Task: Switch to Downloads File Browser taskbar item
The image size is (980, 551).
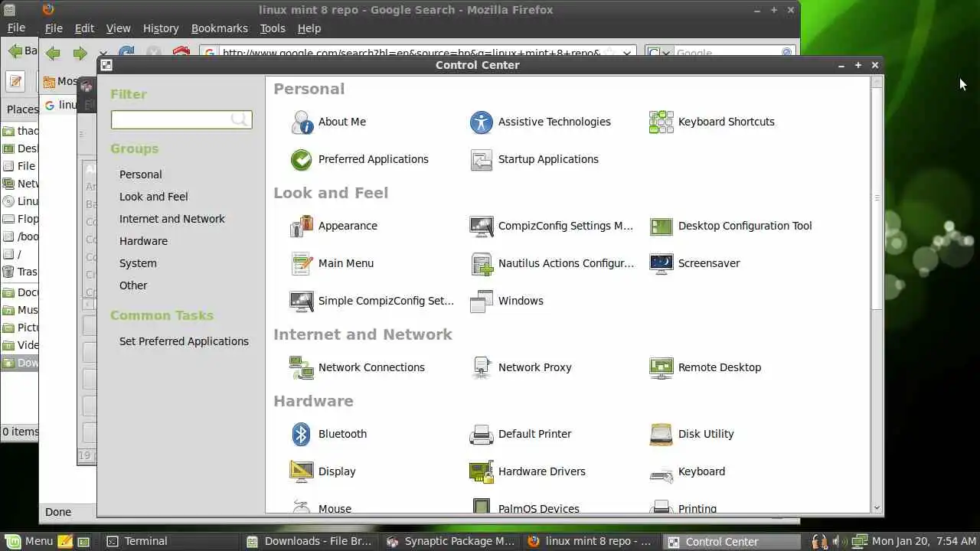Action: pyautogui.click(x=310, y=541)
